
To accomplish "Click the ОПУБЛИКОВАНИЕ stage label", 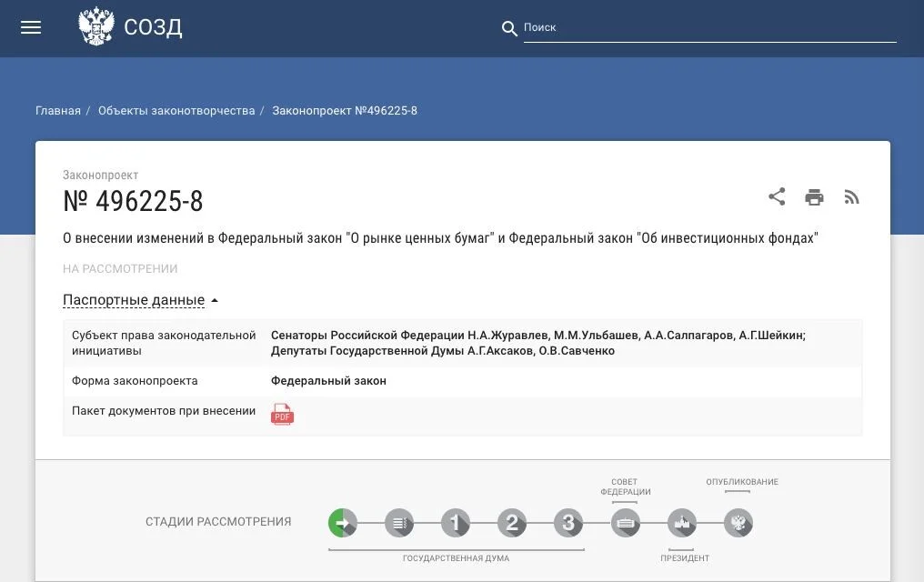I will tap(742, 482).
